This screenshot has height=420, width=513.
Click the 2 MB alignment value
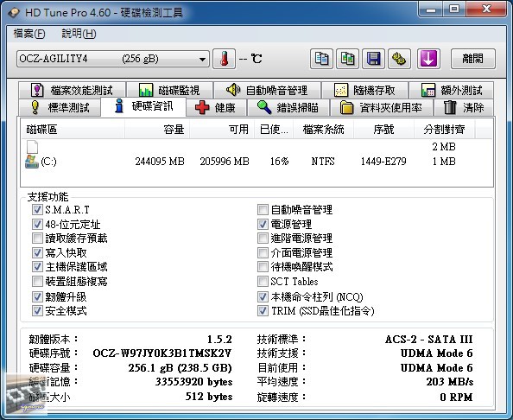(444, 147)
